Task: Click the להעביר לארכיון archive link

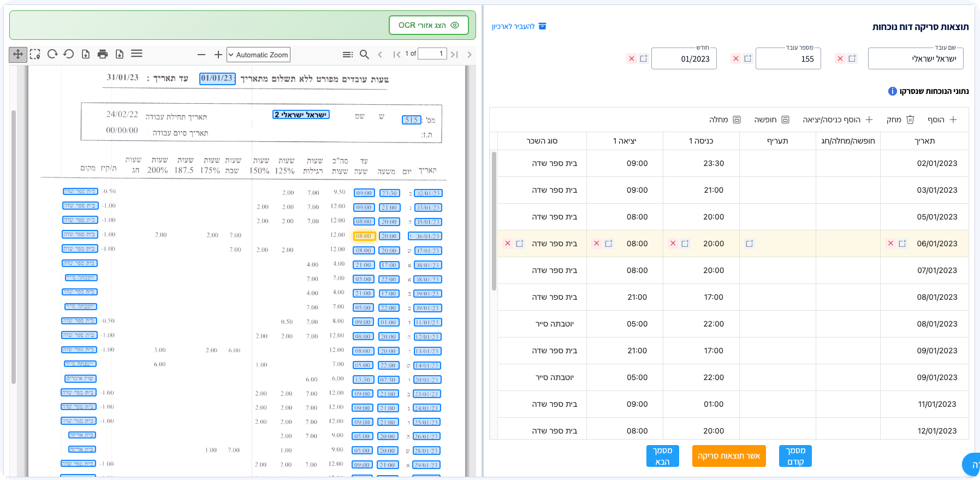Action: click(519, 26)
